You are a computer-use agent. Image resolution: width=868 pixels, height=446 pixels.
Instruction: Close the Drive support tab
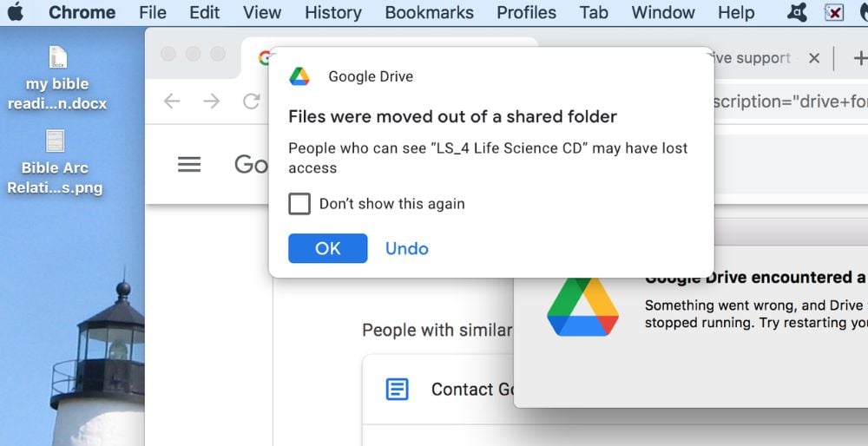click(x=813, y=58)
